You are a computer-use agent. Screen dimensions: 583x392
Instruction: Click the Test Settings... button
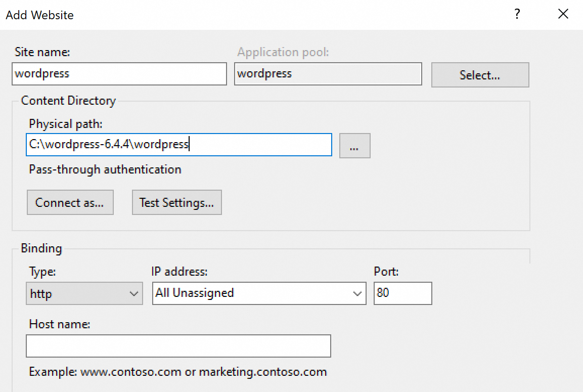[176, 203]
